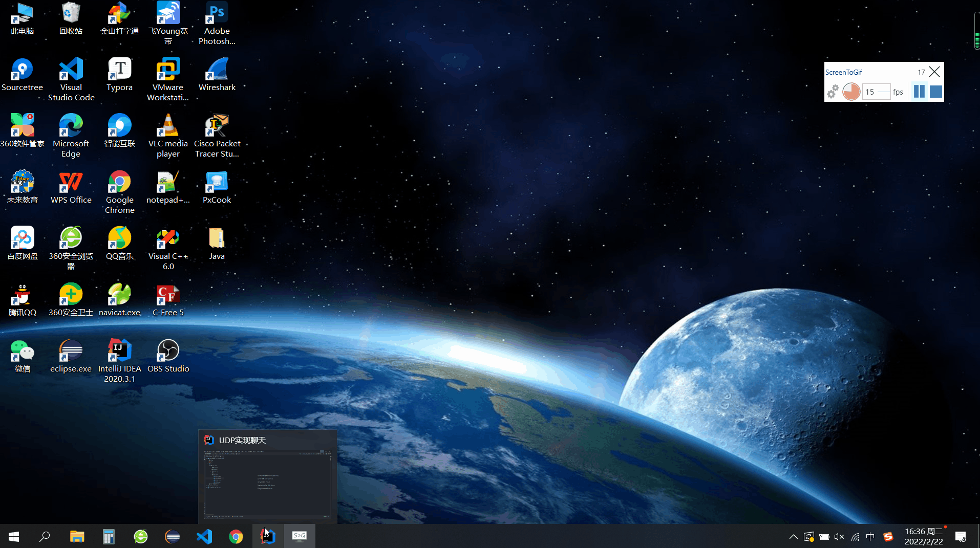The height and width of the screenshot is (548, 980).
Task: Select the WPS Office desktop shortcut
Action: coord(71,188)
